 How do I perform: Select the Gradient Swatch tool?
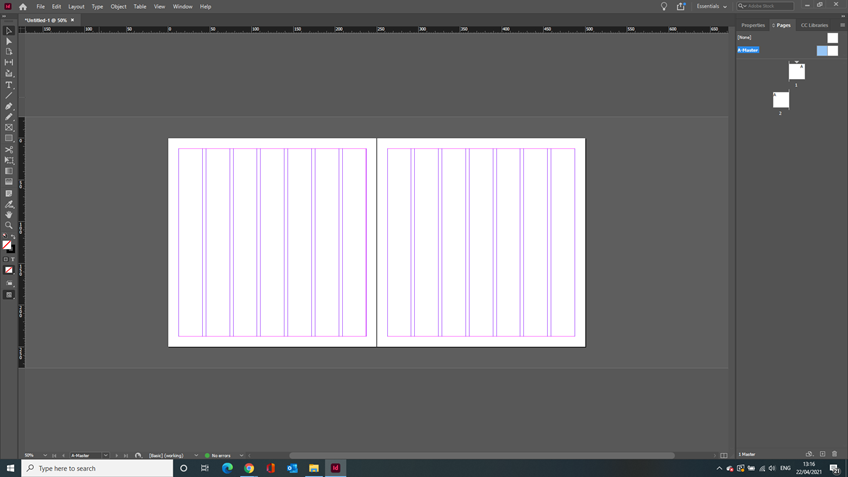click(x=9, y=171)
